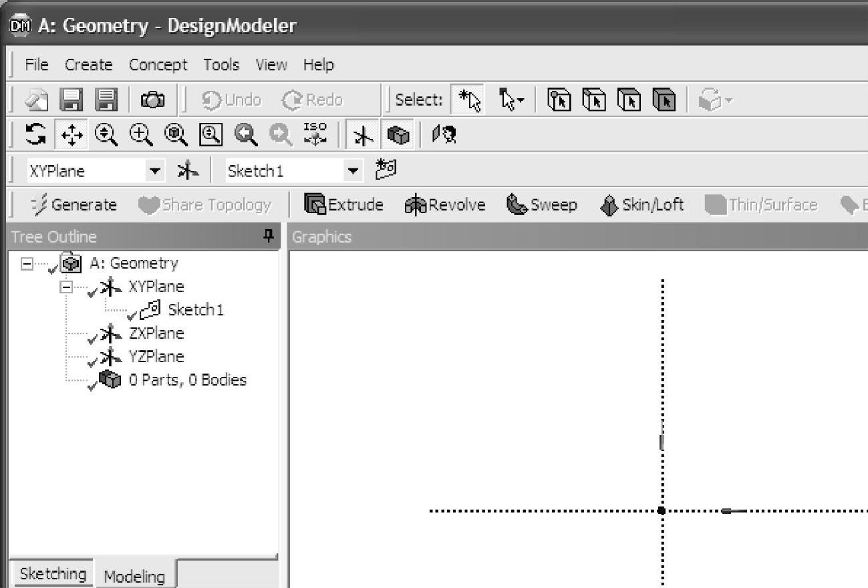868x588 pixels.
Task: Click the Save Project floppy icon
Action: [71, 100]
